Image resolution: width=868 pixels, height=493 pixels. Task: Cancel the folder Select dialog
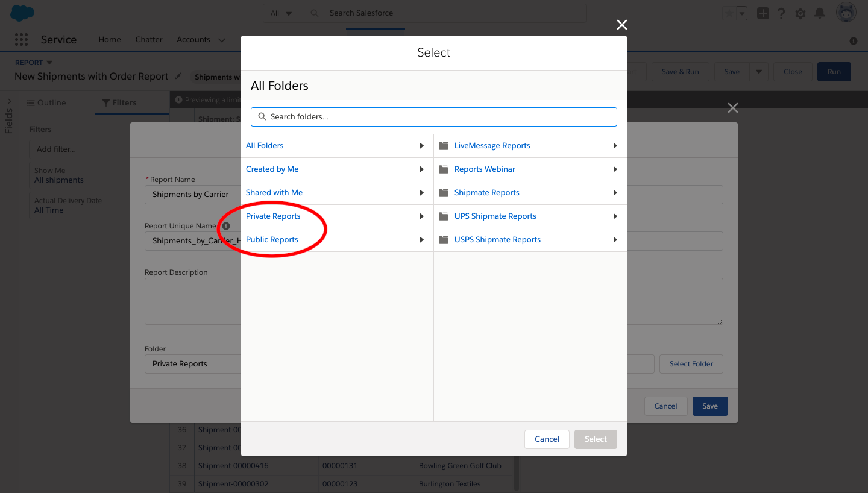point(547,439)
